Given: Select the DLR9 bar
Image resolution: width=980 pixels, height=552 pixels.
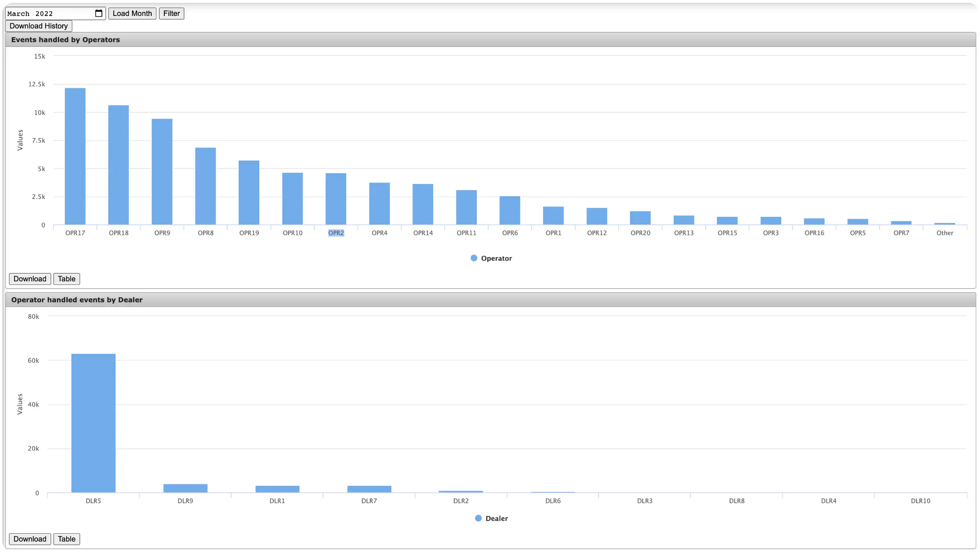Looking at the screenshot, I should [x=186, y=488].
